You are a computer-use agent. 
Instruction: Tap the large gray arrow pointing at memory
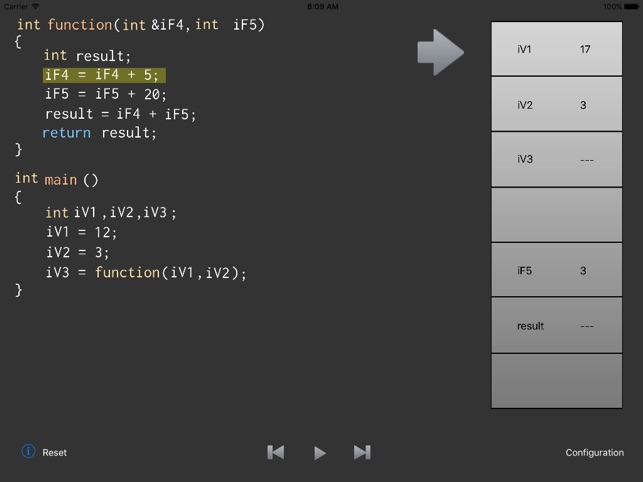point(440,52)
